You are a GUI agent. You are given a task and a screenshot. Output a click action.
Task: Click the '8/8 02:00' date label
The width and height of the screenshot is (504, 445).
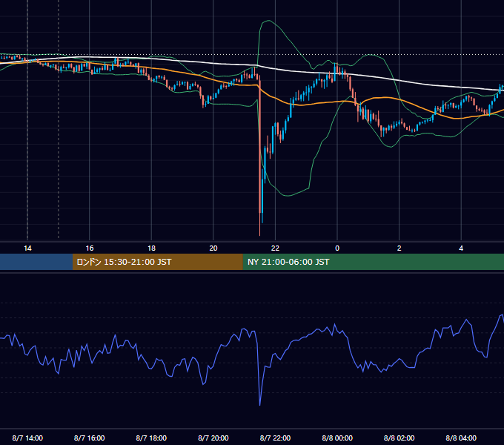(399, 438)
